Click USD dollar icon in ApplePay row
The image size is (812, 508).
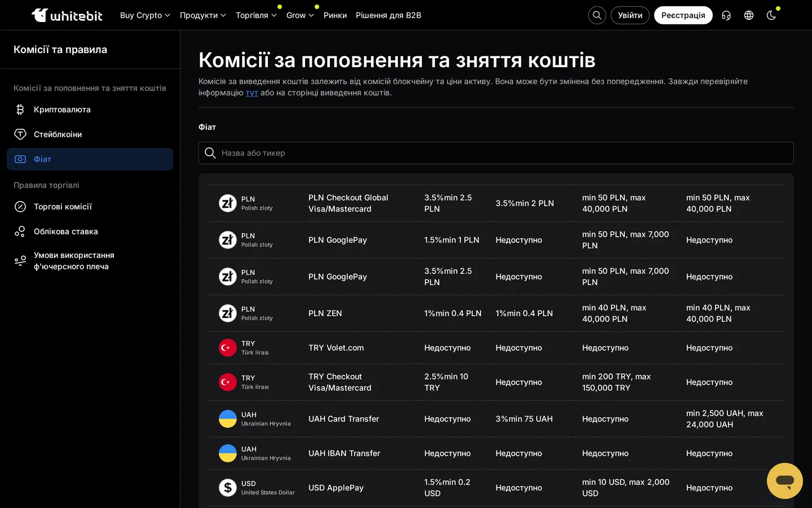pos(228,488)
